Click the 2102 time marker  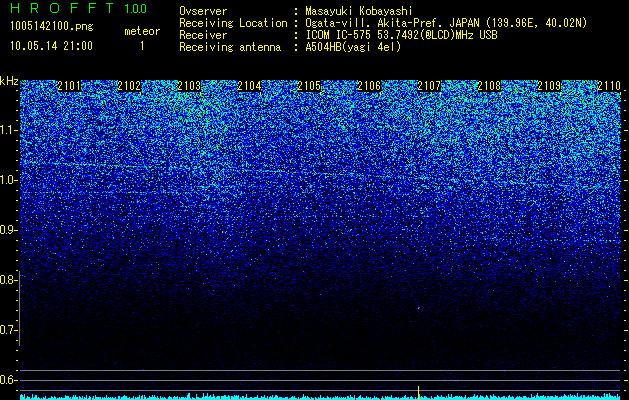[129, 86]
